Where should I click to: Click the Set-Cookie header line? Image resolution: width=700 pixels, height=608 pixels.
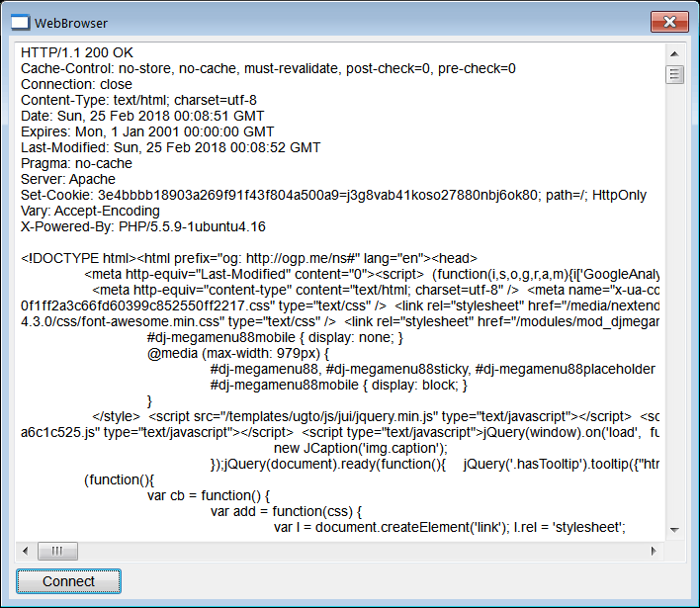click(333, 195)
